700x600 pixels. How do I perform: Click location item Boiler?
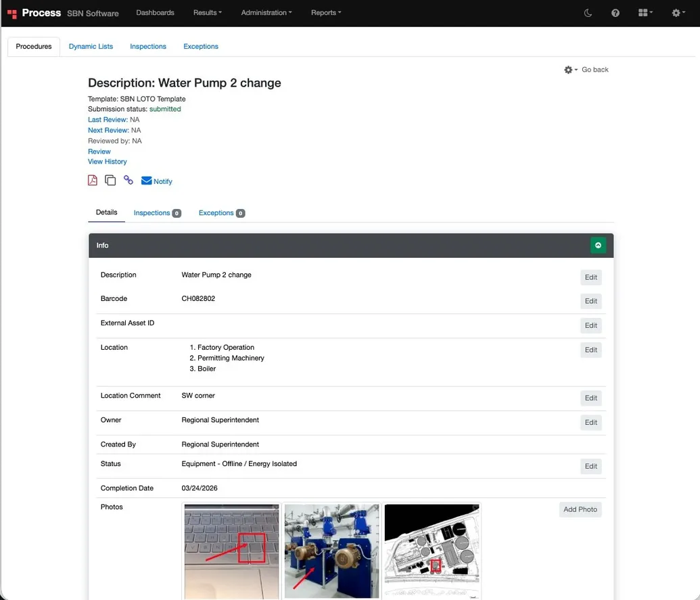pyautogui.click(x=207, y=369)
